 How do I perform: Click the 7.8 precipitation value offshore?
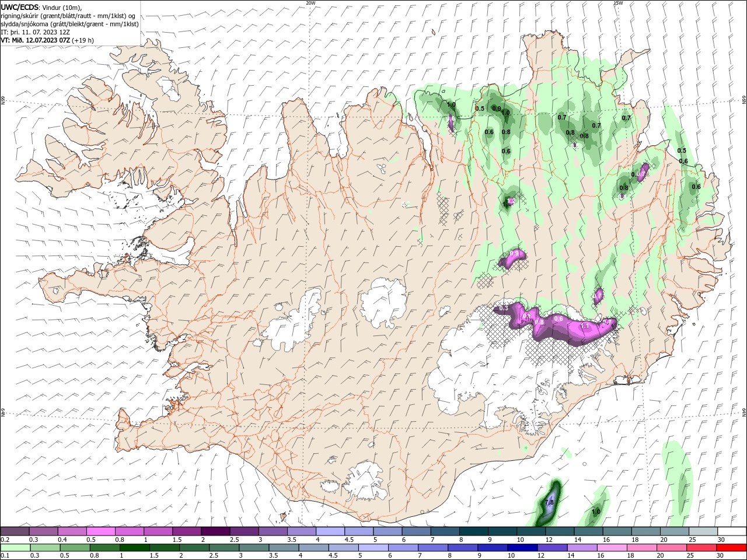(549, 502)
